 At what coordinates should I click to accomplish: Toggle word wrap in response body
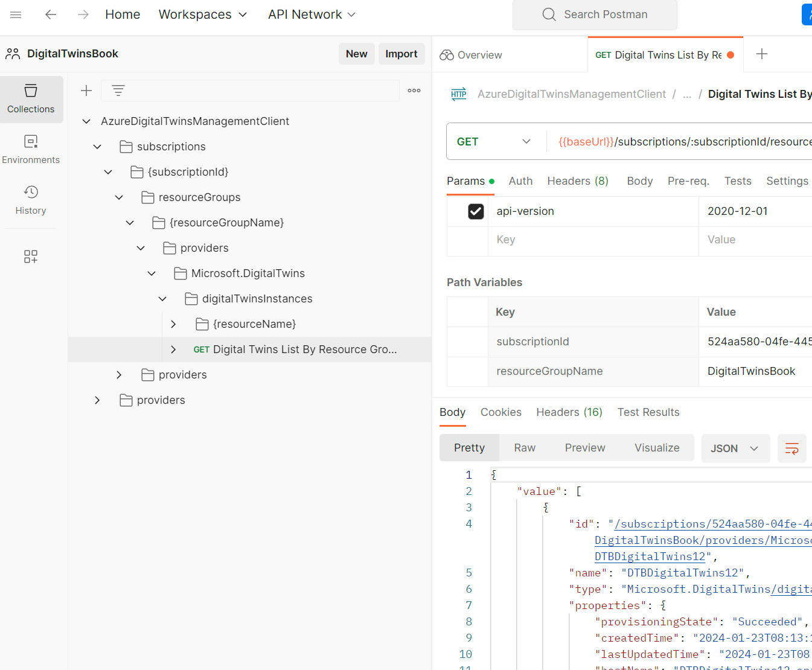coord(792,448)
